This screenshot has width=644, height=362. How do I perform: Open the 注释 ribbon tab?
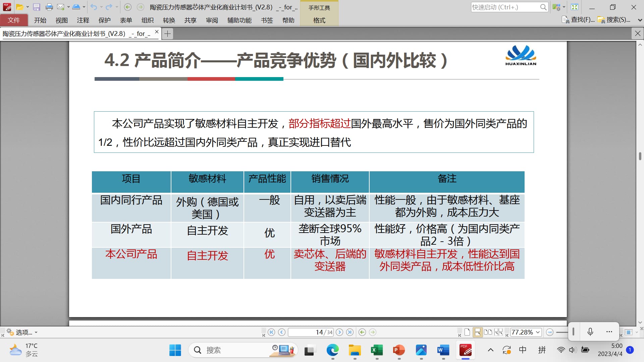click(83, 20)
